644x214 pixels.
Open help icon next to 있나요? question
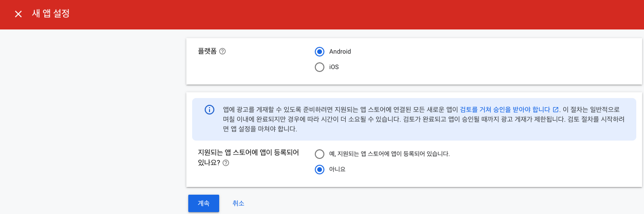(x=225, y=163)
